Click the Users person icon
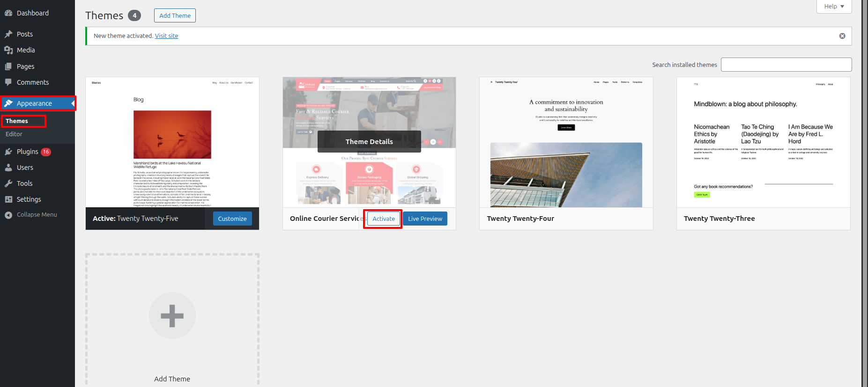Image resolution: width=868 pixels, height=387 pixels. (8, 168)
